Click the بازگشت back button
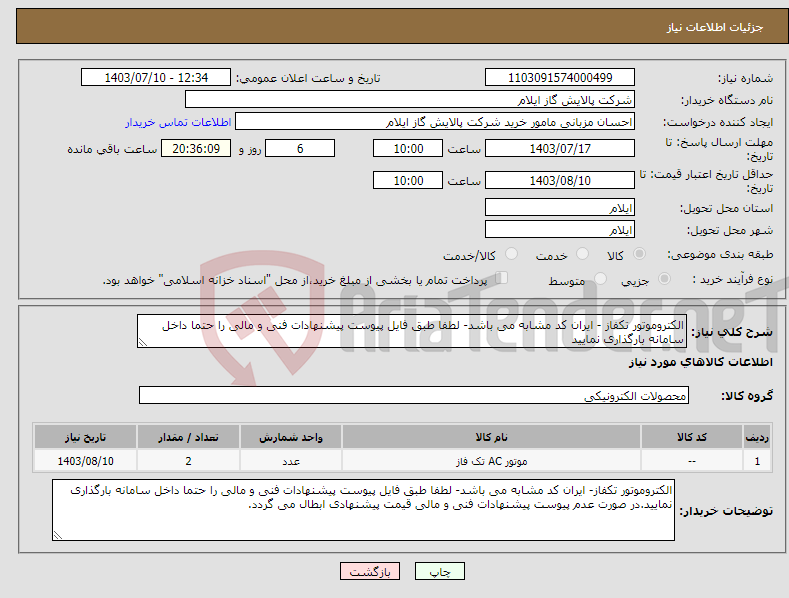 pos(370,571)
